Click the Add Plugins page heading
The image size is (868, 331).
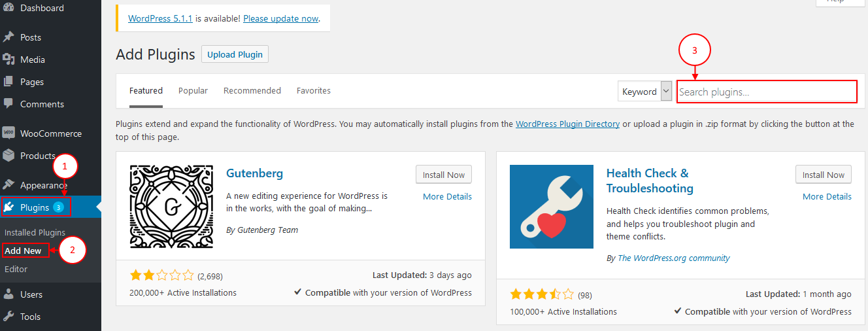tap(156, 54)
